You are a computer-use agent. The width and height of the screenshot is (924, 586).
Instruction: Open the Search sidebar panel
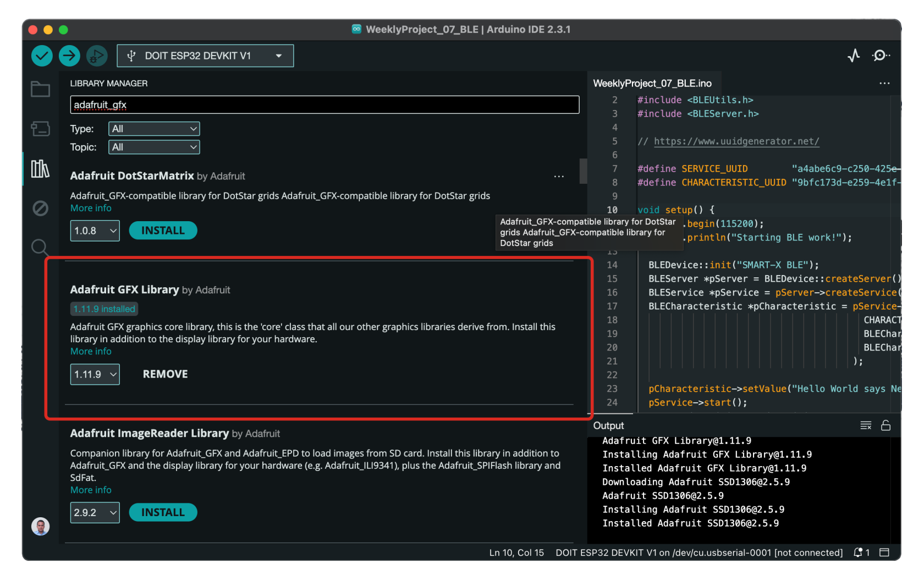(40, 248)
